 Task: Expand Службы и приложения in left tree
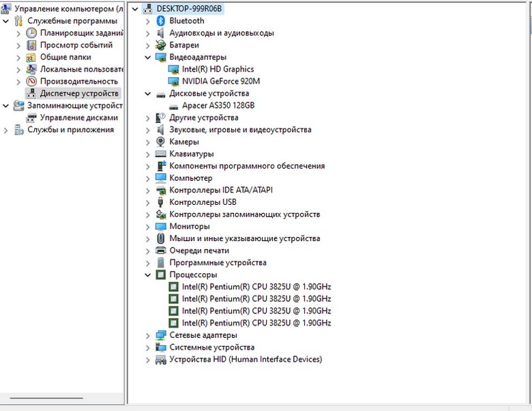pos(6,130)
